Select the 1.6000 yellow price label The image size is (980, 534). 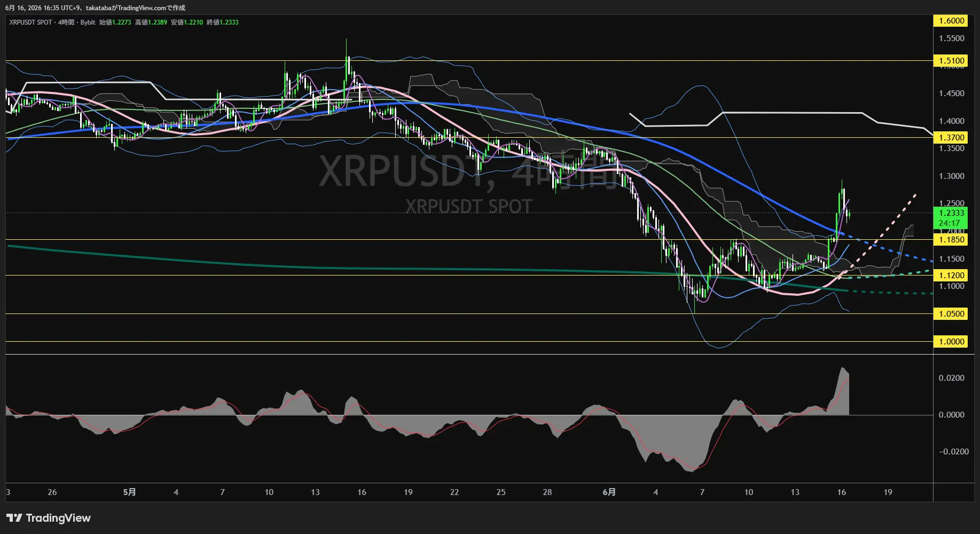click(x=951, y=21)
